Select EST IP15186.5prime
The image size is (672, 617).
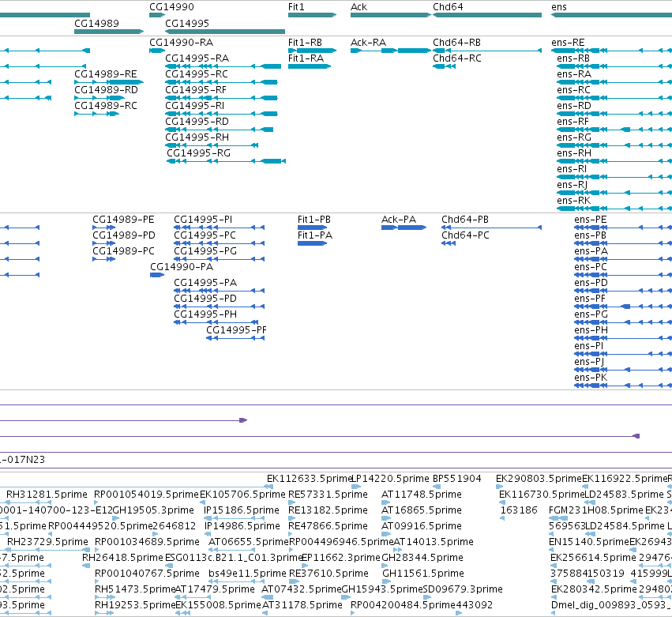pyautogui.click(x=242, y=510)
